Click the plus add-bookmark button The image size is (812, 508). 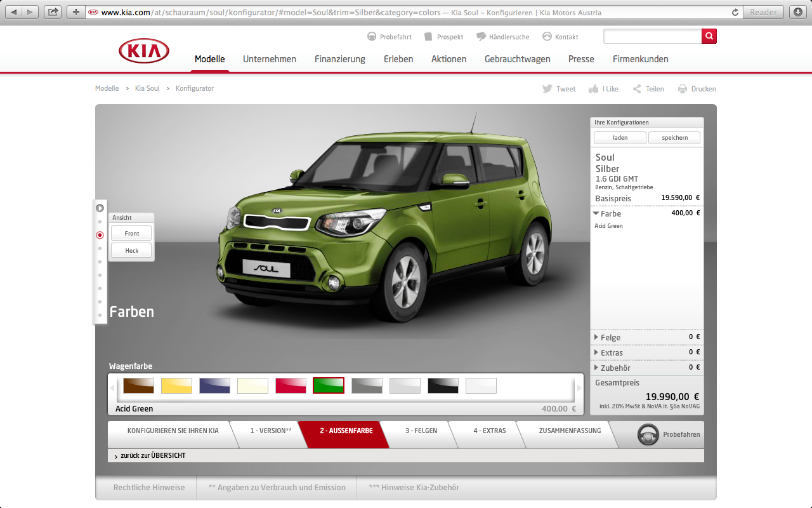pos(75,12)
